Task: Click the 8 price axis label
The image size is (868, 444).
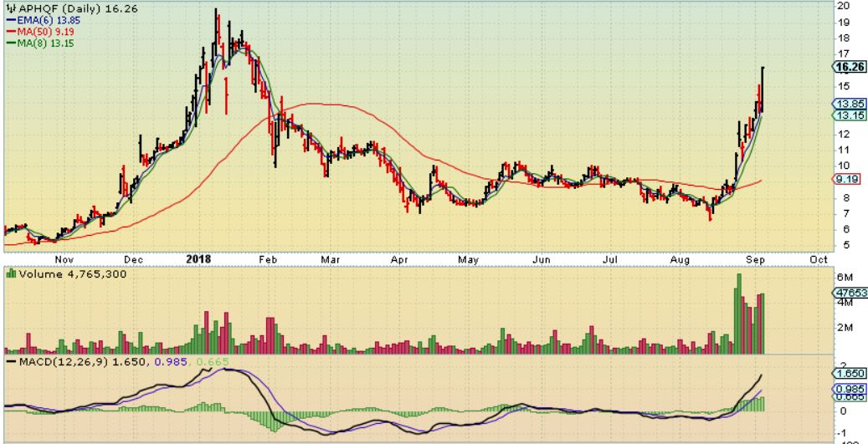Action: point(846,198)
